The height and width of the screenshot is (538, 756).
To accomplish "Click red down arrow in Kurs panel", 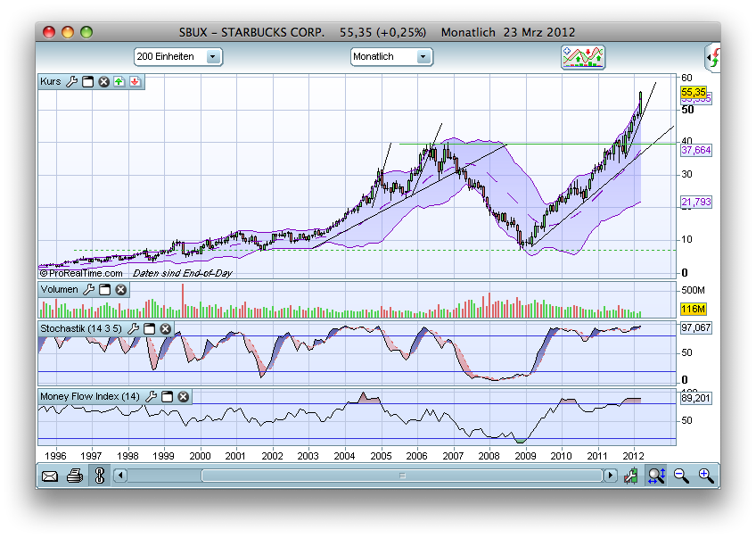I will pos(135,81).
